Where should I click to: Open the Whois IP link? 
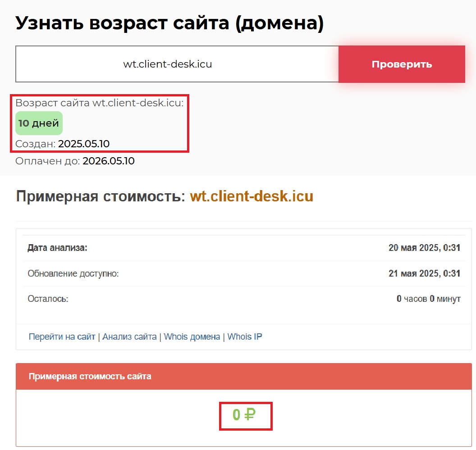tap(245, 336)
